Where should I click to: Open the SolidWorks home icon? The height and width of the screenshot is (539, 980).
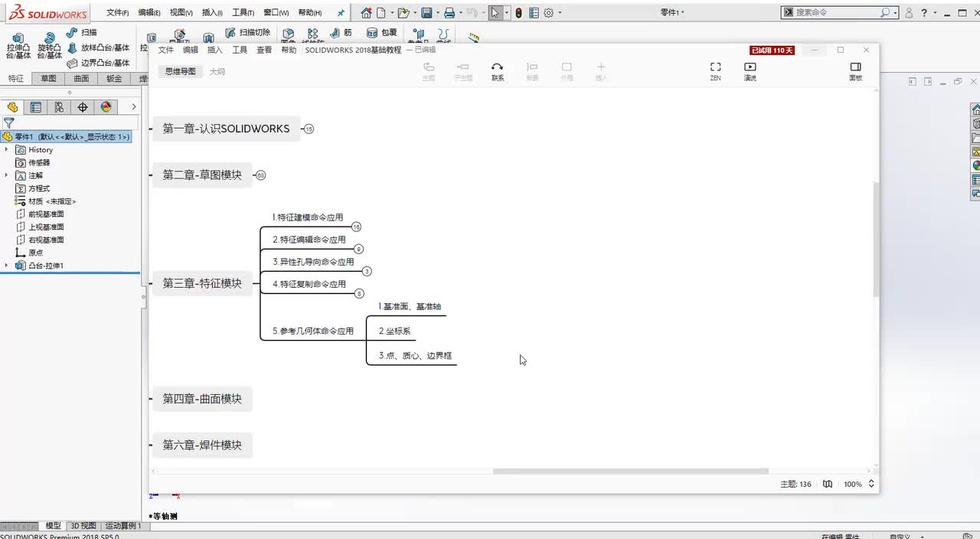point(366,12)
